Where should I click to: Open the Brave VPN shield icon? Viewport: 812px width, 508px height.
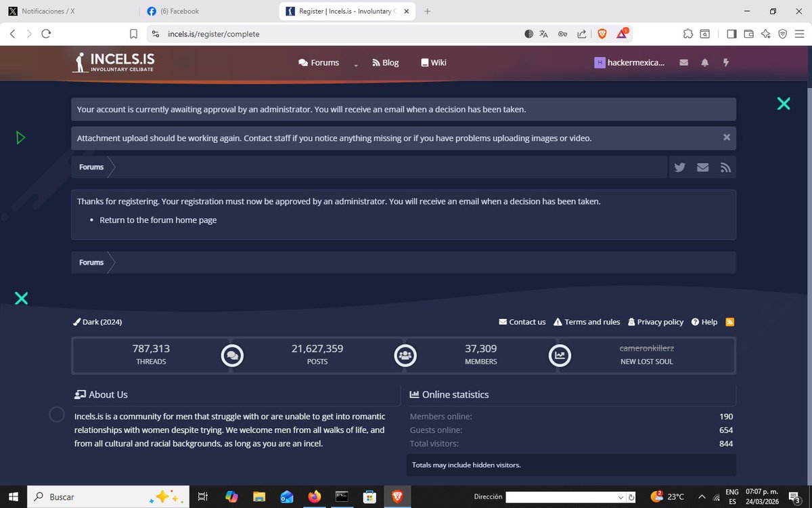782,34
